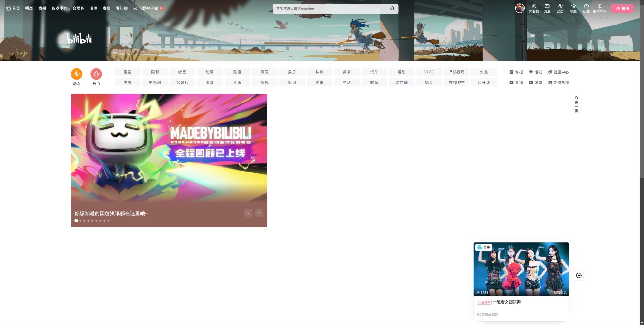Open the 动态 icon in top bar
The height and width of the screenshot is (325, 644).
(560, 8)
